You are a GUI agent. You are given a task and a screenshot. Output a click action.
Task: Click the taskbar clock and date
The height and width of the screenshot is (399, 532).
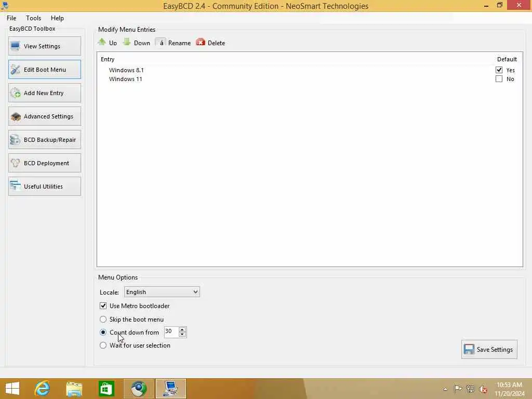pos(509,389)
